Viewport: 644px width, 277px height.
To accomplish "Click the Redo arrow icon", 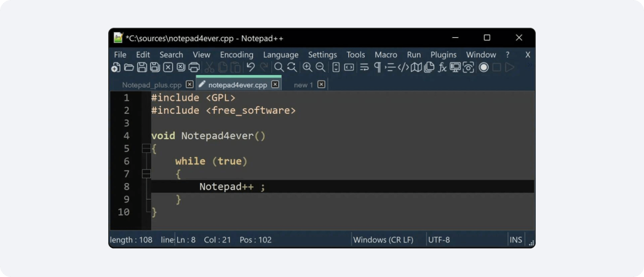I will (x=264, y=67).
